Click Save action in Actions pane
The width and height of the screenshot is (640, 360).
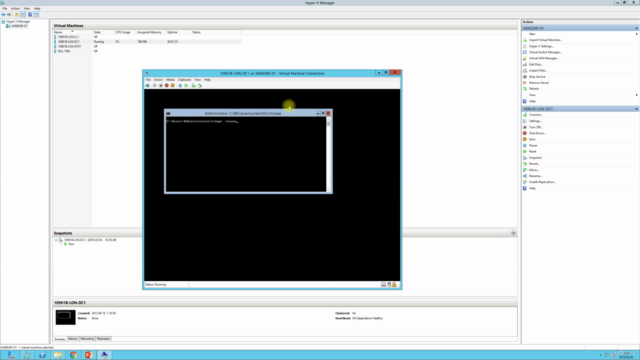532,139
